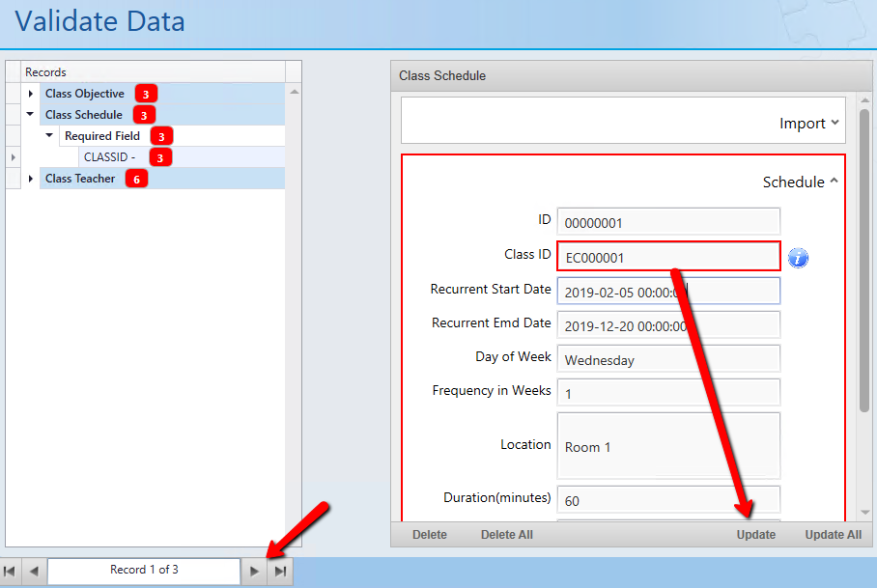Click the Recurrent Emd Date field
The image size is (877, 588).
tap(668, 325)
